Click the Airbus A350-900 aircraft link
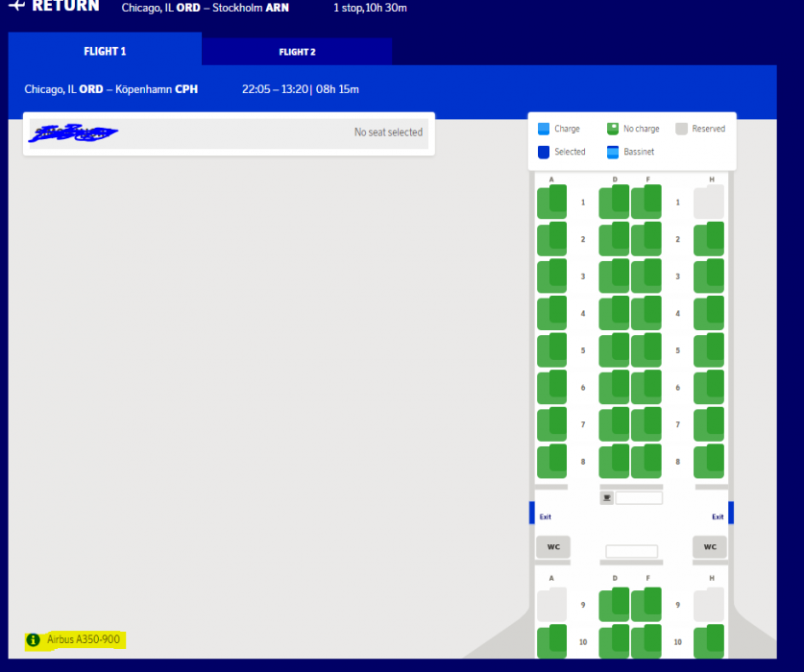804x672 pixels. (84, 639)
